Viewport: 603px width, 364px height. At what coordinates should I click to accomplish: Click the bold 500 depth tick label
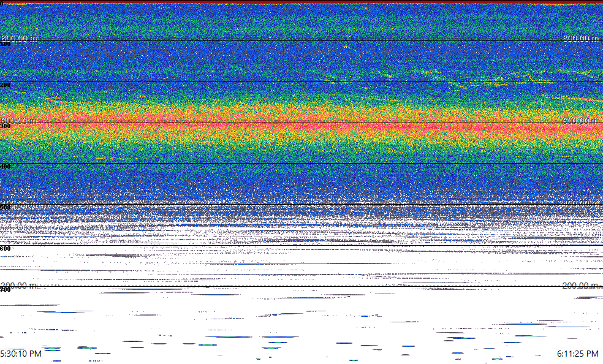pyautogui.click(x=6, y=208)
